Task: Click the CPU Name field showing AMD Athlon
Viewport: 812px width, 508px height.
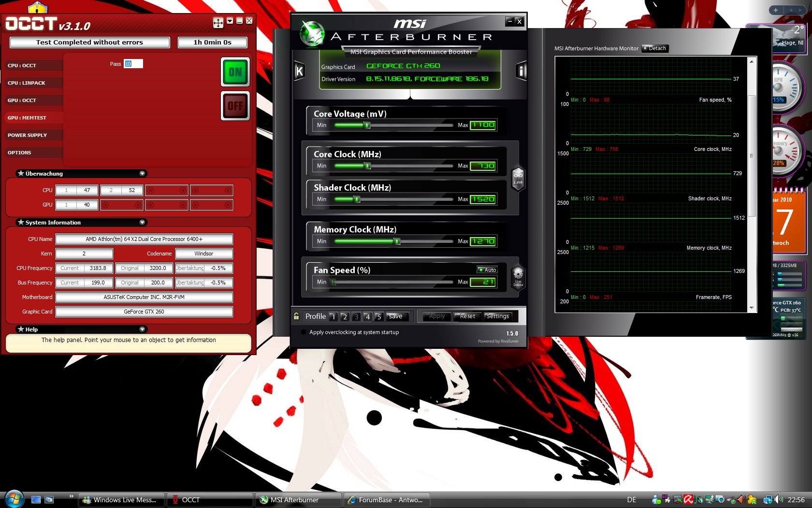Action: [x=144, y=239]
